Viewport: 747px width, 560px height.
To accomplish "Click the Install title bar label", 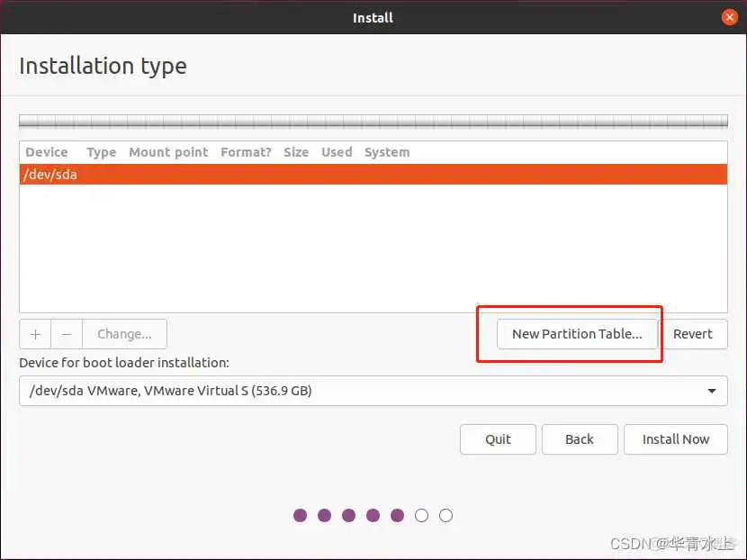I will 372,17.
